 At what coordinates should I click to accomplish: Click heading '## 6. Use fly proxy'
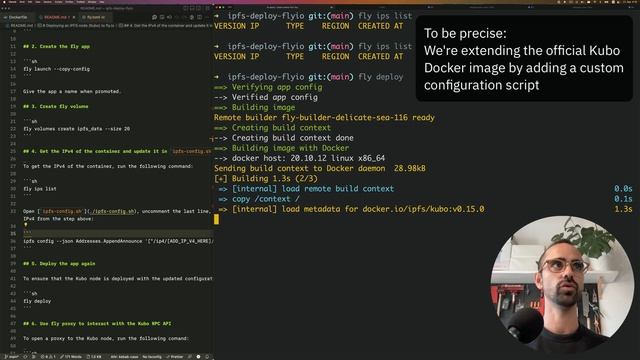point(97,324)
